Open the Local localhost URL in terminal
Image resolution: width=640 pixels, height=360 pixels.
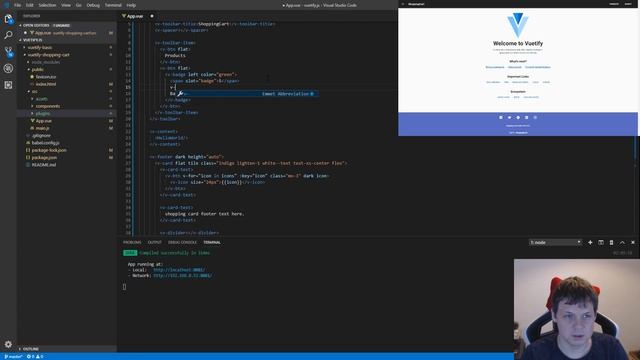tap(179, 270)
